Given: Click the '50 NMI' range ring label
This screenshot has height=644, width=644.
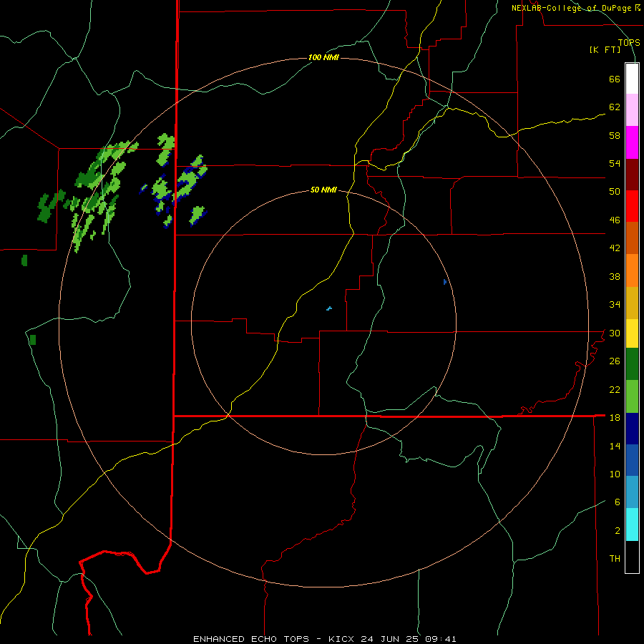Looking at the screenshot, I should tap(323, 190).
